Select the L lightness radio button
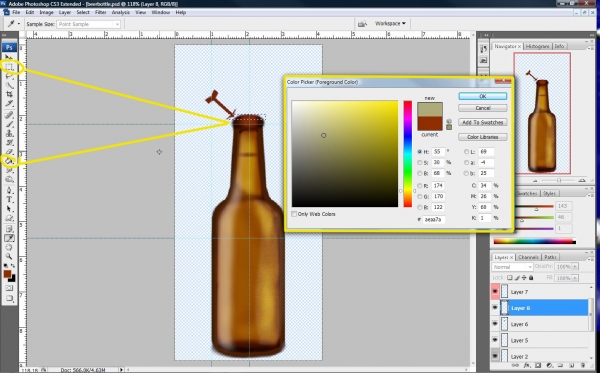The height and width of the screenshot is (373, 600). coord(466,152)
